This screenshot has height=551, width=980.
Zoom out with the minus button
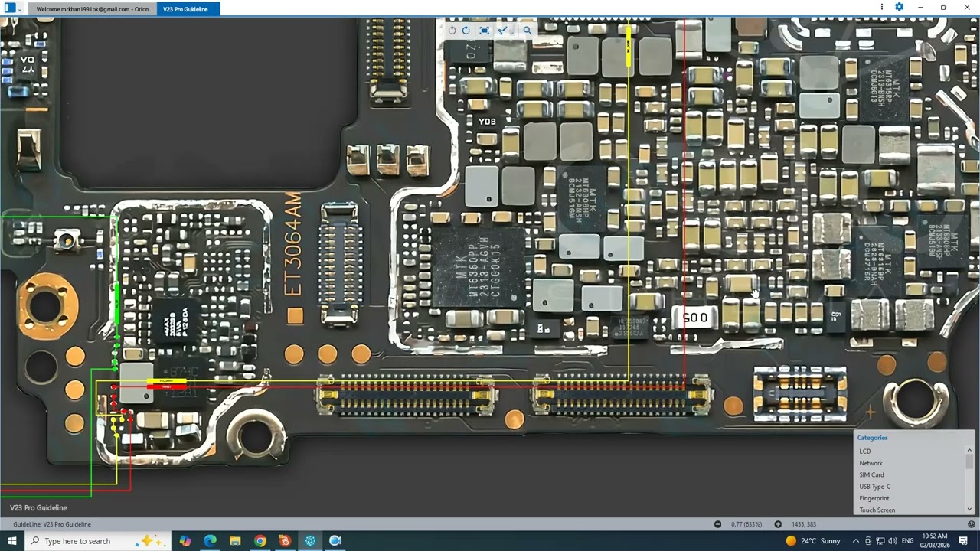(717, 524)
